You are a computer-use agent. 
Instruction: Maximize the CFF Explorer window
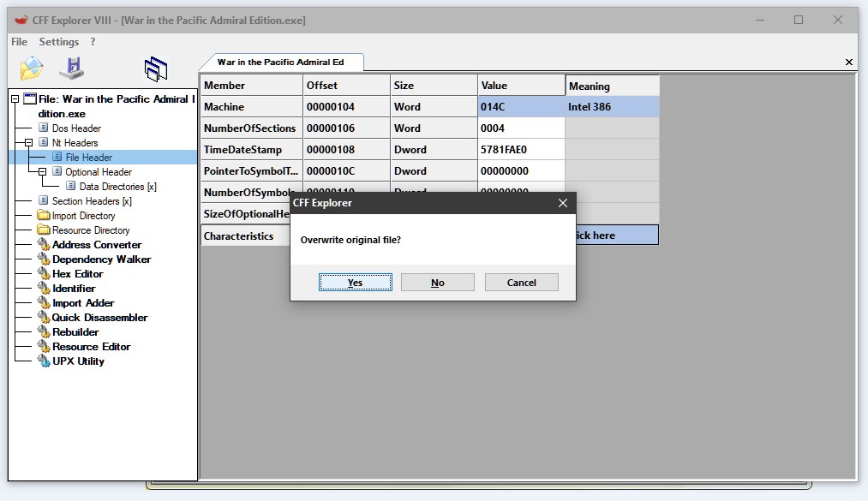799,20
